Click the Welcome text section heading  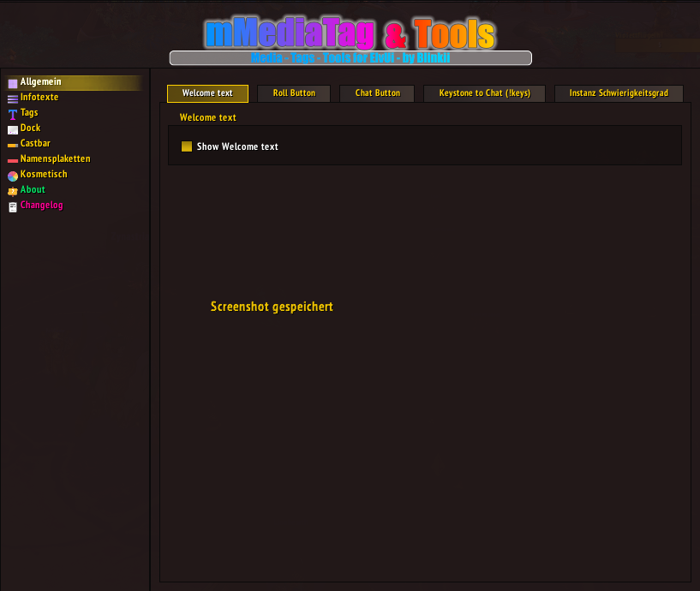(208, 117)
